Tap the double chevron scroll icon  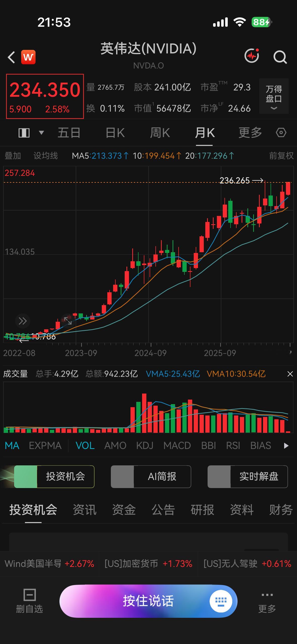[23, 321]
